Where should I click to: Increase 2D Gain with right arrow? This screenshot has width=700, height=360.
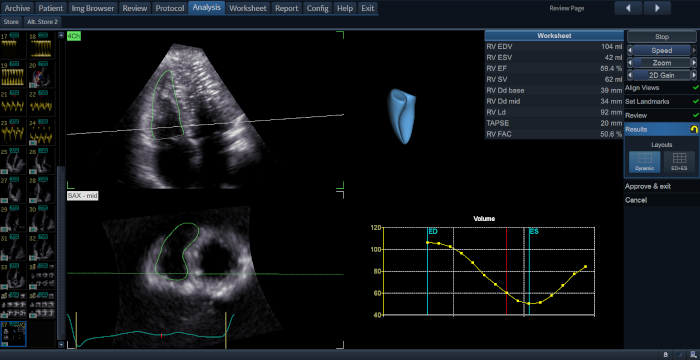coord(694,75)
